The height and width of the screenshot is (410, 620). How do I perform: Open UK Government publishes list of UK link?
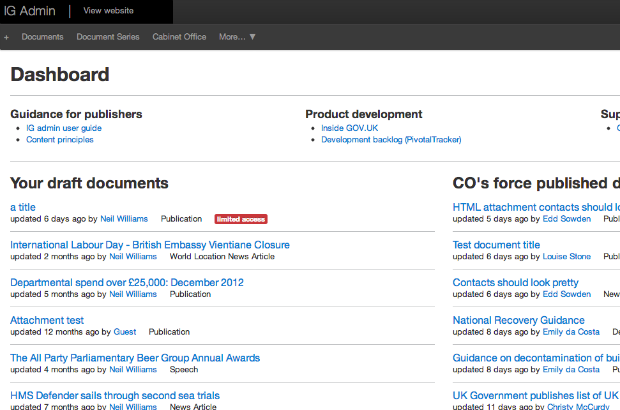[536, 395]
